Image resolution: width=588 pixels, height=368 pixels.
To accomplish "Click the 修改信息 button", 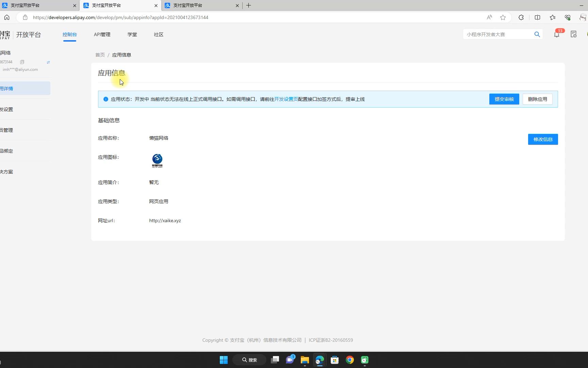I will (x=543, y=139).
